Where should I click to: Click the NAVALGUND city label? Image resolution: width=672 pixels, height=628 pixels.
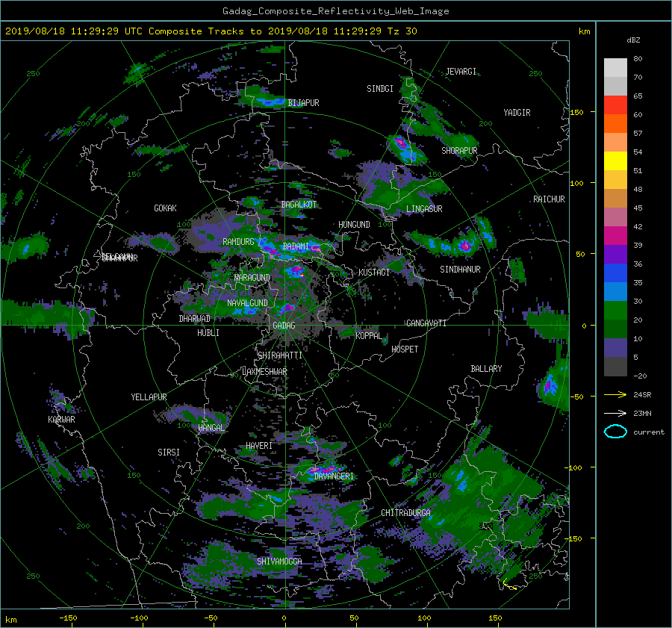pos(247,303)
